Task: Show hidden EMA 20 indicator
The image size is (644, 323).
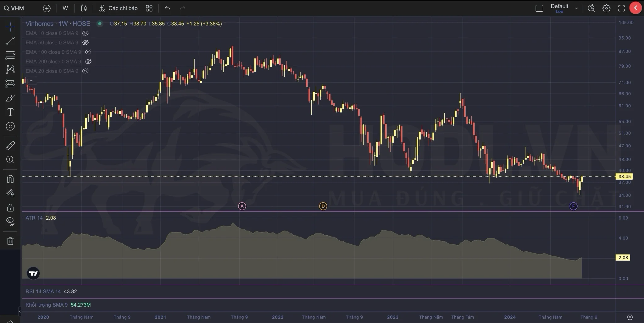Action: point(85,71)
